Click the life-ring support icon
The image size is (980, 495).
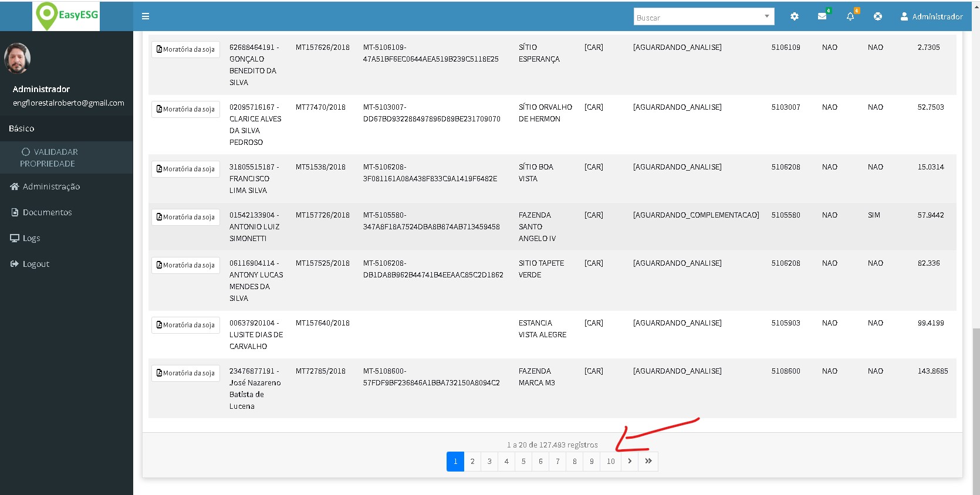coord(878,16)
